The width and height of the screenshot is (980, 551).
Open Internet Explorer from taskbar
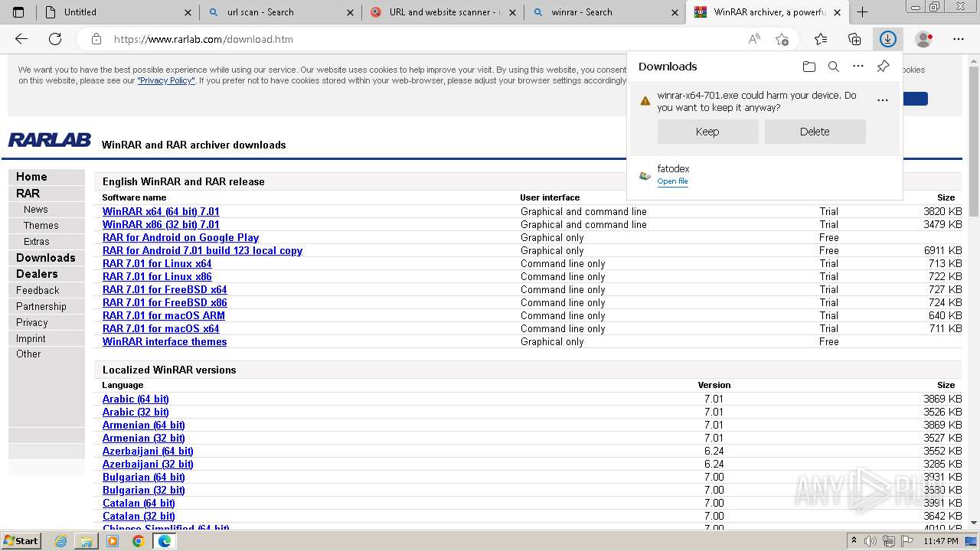tap(60, 541)
